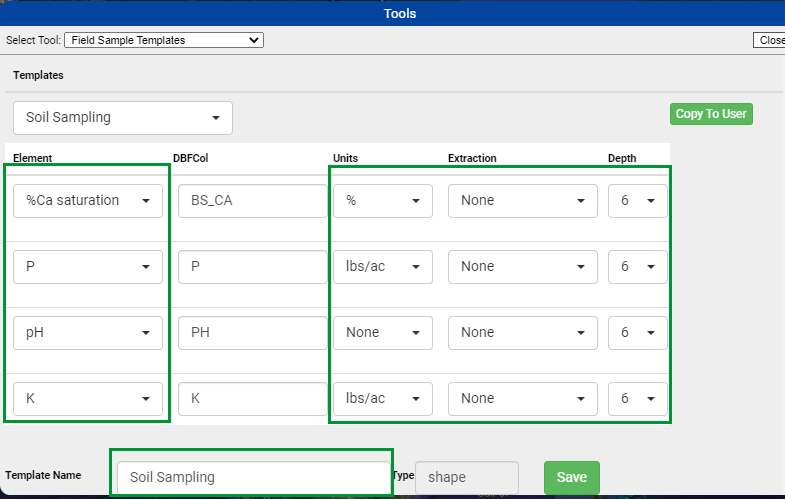
Task: Click the Templates section heading
Action: 38,75
